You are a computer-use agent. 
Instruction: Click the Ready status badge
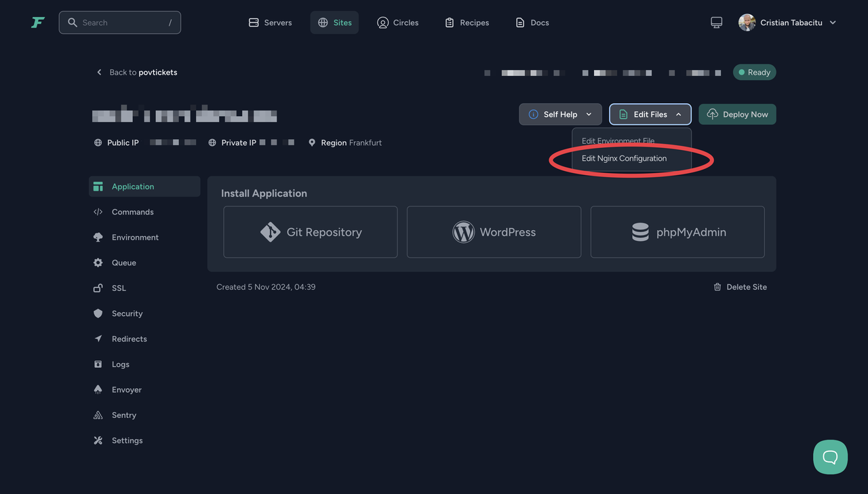click(754, 72)
